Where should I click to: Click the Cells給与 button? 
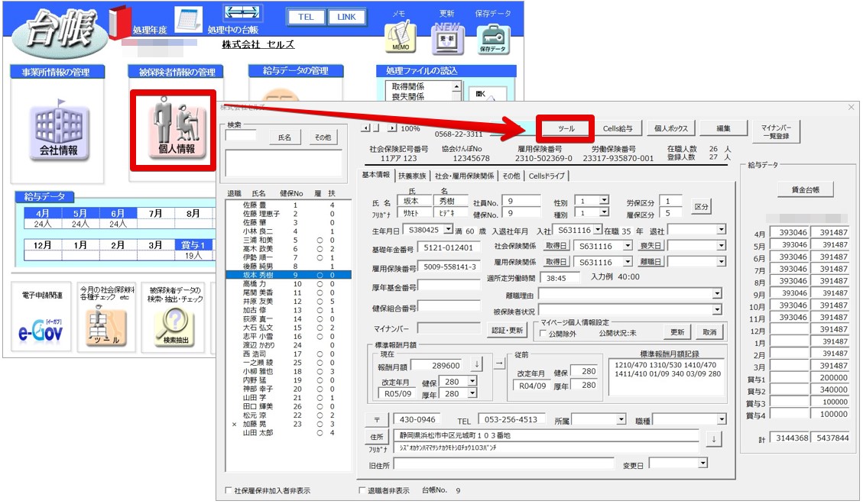pyautogui.click(x=618, y=128)
